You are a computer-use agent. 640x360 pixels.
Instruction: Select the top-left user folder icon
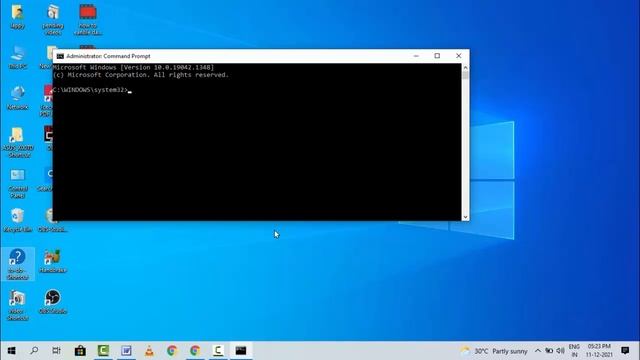pos(18,16)
